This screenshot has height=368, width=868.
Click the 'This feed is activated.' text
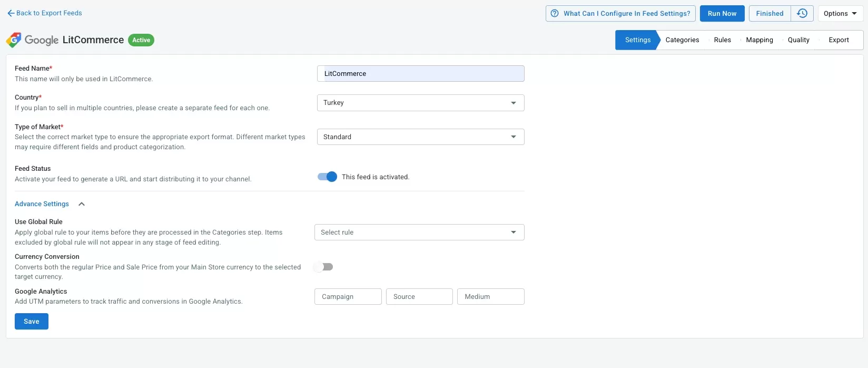376,177
